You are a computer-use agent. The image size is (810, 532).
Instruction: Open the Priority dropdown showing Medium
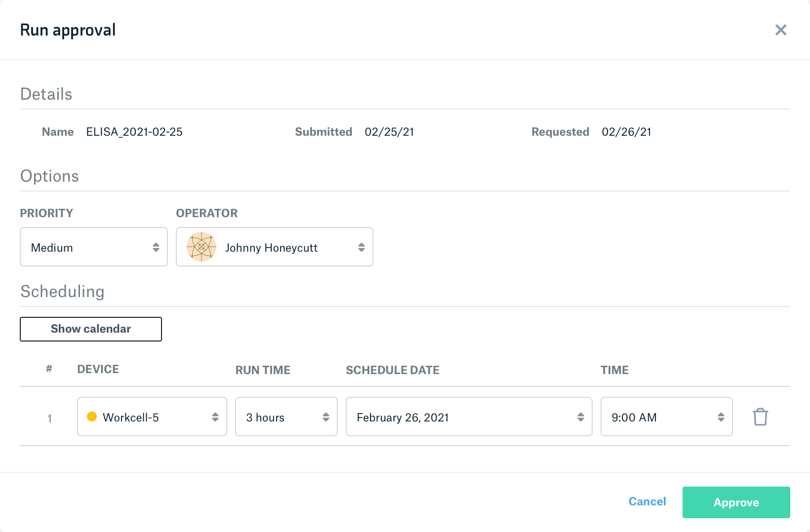coord(94,247)
